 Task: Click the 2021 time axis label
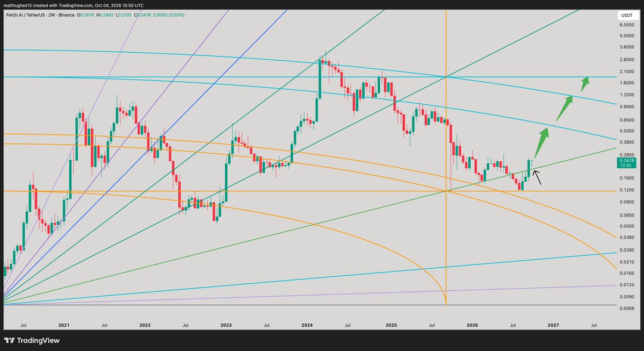pos(64,325)
